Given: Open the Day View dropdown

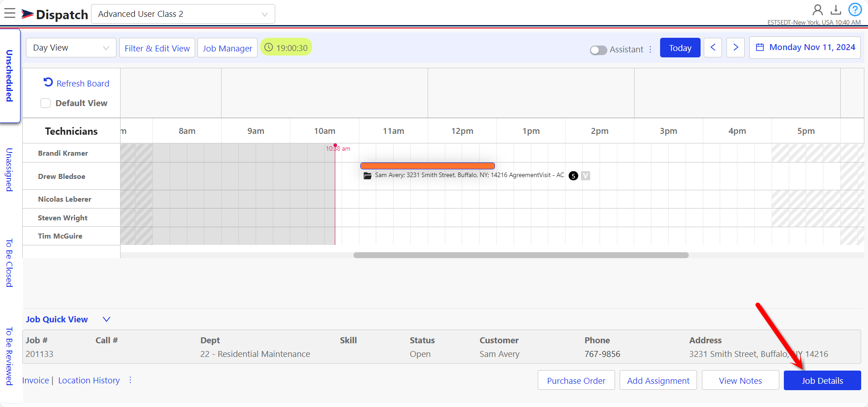Looking at the screenshot, I should click(x=71, y=48).
